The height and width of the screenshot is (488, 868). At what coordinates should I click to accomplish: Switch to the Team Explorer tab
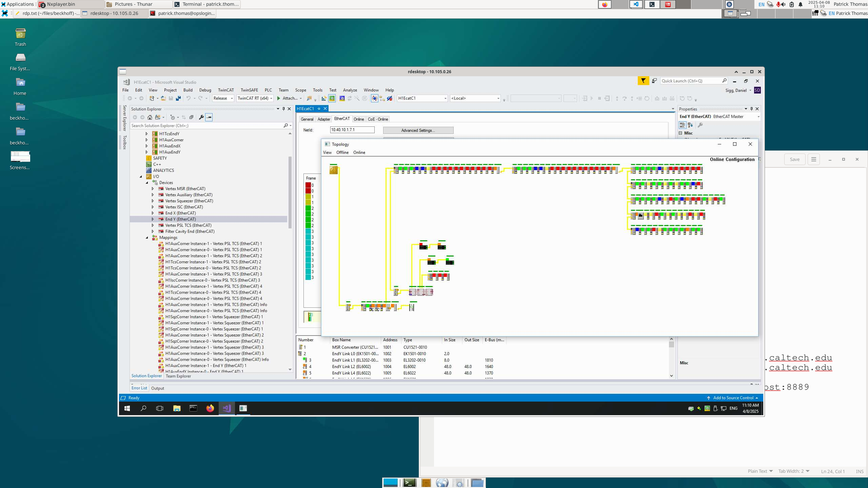pos(178,376)
